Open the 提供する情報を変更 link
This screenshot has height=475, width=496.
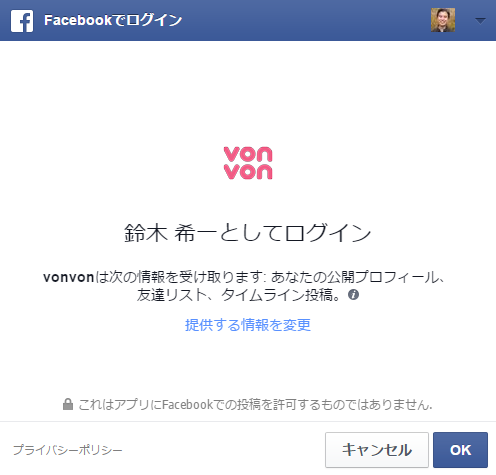[x=248, y=325]
